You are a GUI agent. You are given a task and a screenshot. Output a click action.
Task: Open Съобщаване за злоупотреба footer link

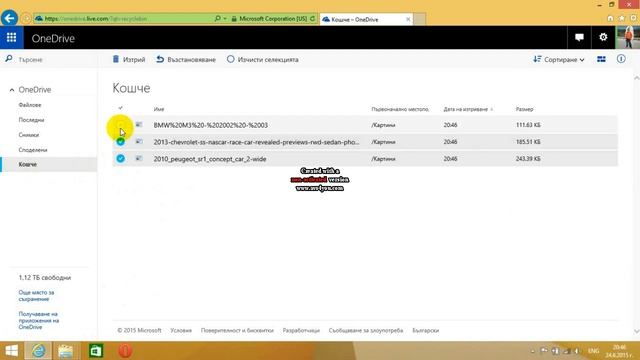click(x=366, y=330)
